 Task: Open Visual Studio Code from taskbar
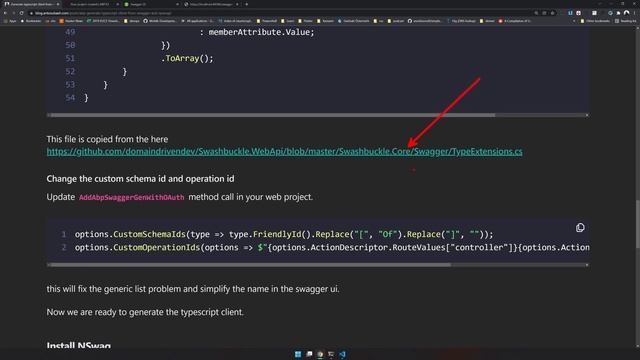coord(342,354)
